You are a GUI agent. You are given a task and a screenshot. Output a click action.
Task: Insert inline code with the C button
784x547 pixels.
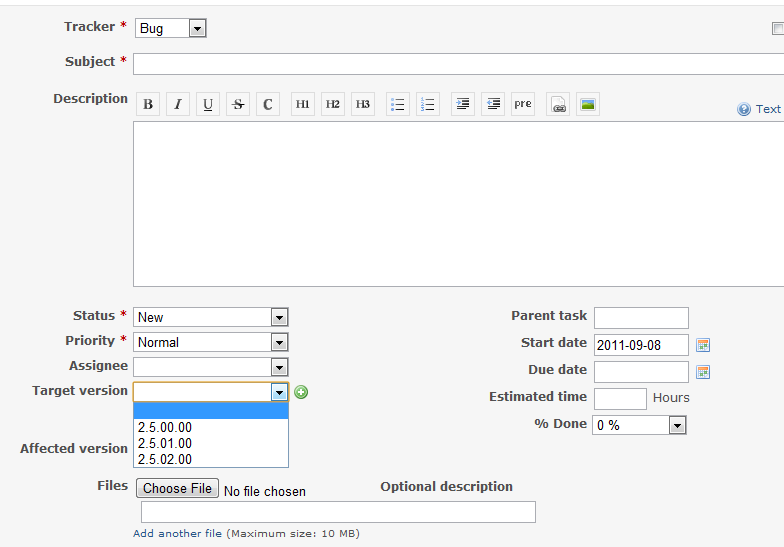[268, 104]
